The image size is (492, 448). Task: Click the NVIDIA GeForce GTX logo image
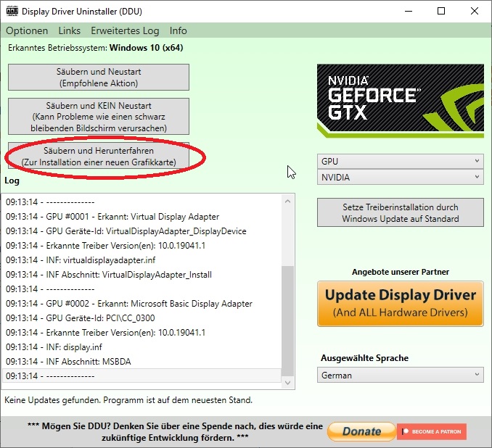pos(401,101)
